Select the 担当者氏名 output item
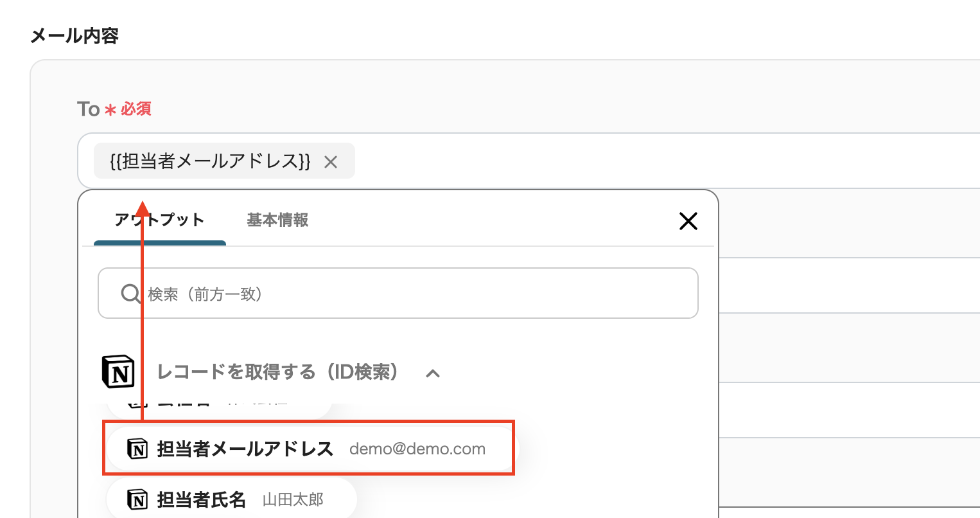Viewport: 980px width, 518px height. click(x=202, y=499)
